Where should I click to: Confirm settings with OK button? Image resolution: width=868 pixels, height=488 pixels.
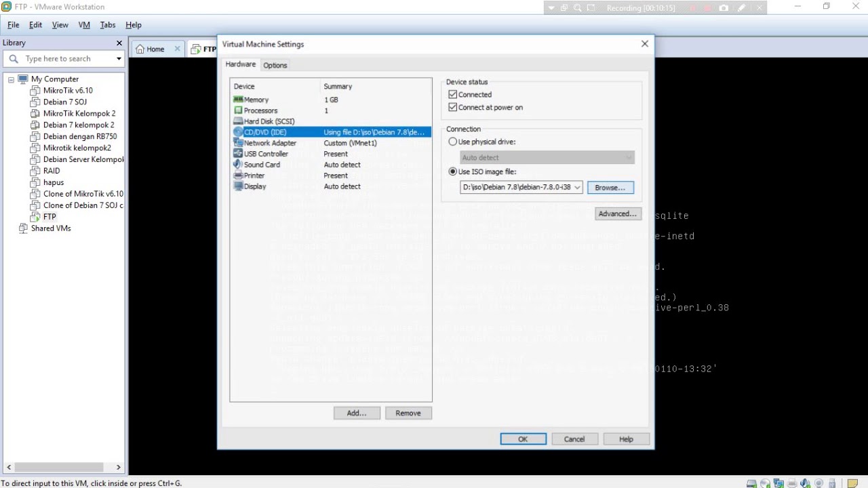coord(523,439)
